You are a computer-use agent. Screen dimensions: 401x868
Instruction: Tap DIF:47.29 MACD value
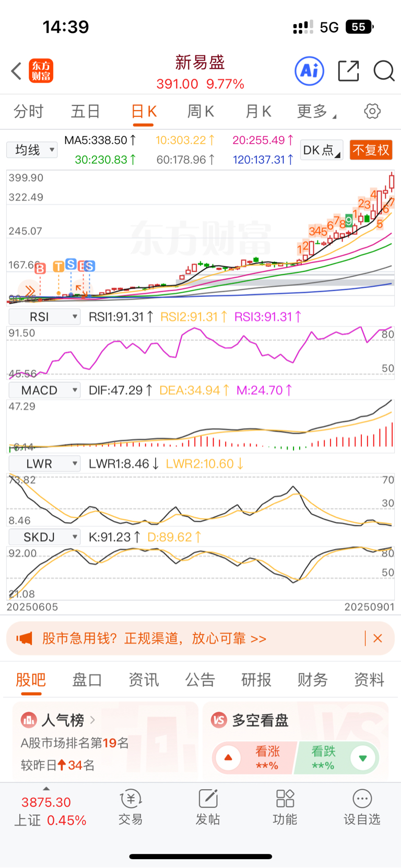coord(121,390)
